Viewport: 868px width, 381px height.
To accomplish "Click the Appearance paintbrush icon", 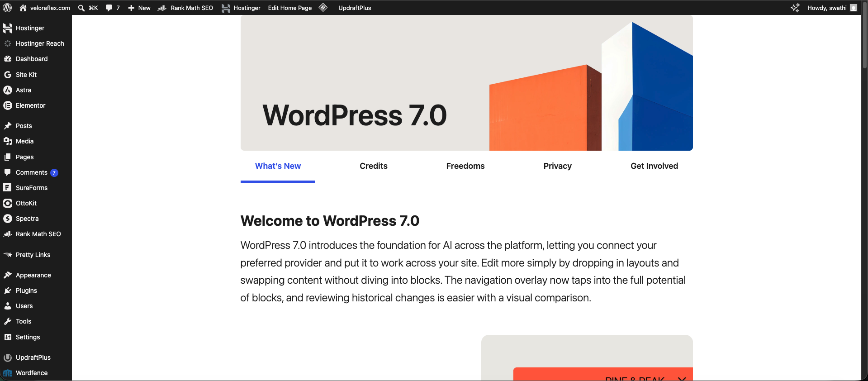I will click(8, 275).
